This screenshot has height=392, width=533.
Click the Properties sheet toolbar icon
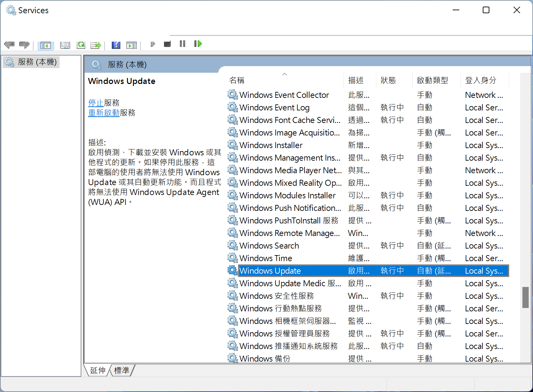(65, 45)
